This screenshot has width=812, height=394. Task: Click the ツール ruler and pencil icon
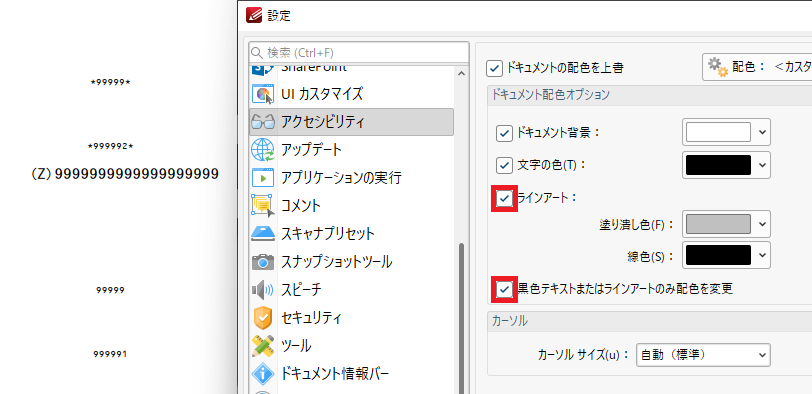(x=263, y=346)
